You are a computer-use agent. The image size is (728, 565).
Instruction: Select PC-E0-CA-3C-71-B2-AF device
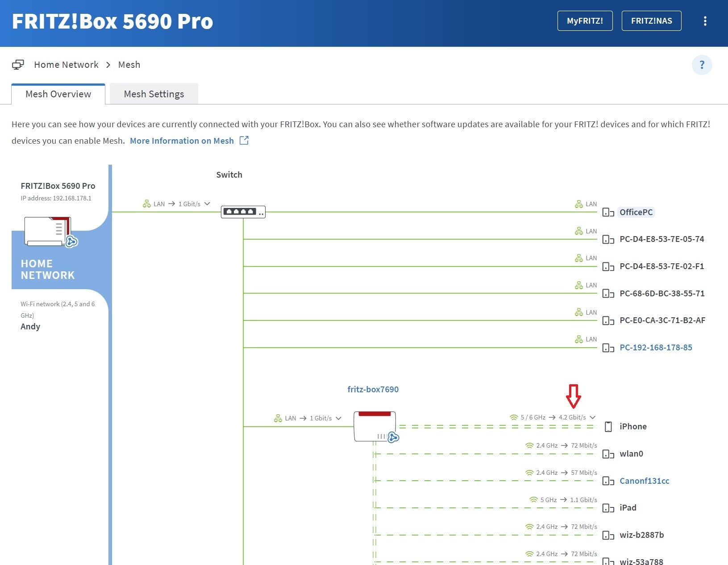point(662,320)
